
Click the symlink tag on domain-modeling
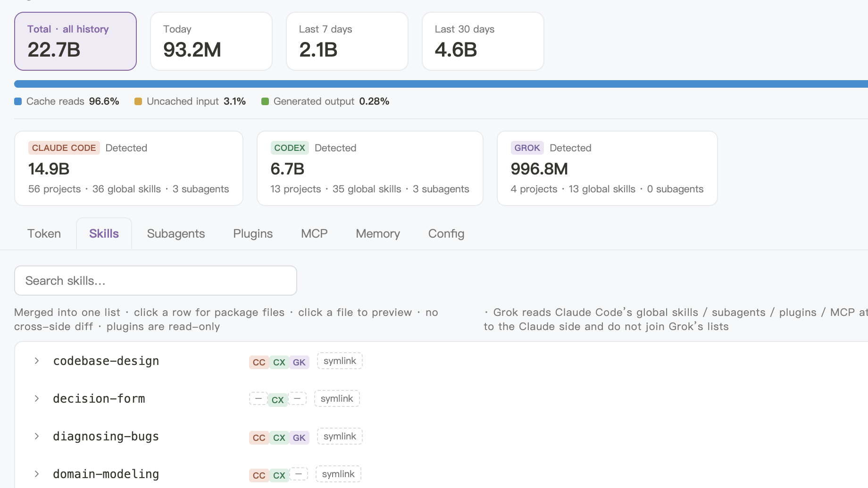pyautogui.click(x=338, y=474)
